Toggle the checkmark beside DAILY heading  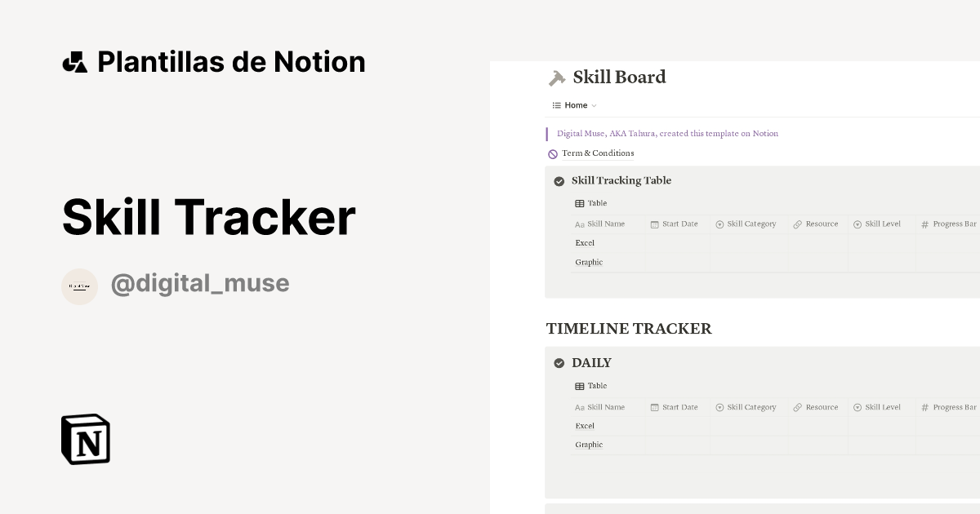click(x=559, y=363)
